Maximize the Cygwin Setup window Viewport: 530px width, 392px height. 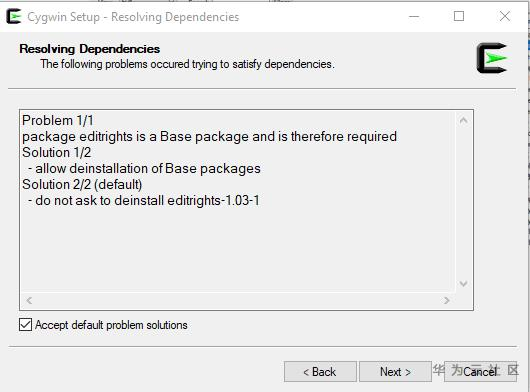pyautogui.click(x=459, y=16)
